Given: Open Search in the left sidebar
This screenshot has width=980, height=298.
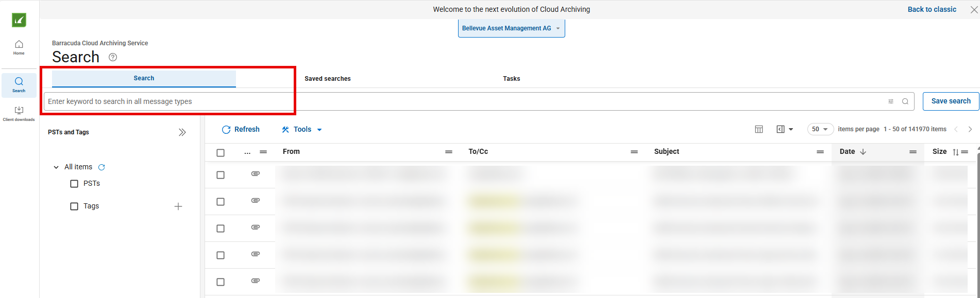Looking at the screenshot, I should pyautogui.click(x=19, y=85).
